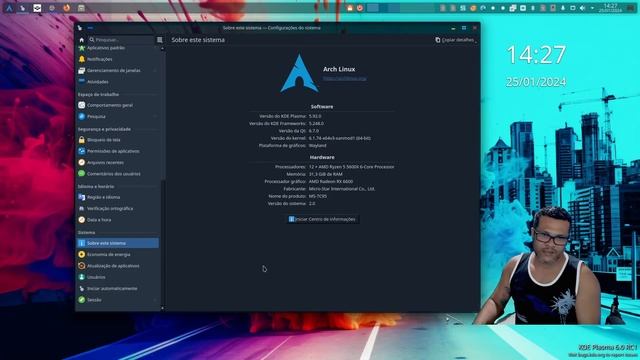The height and width of the screenshot is (360, 640).
Task: Expand the Sessão submenu arrow
Action: click(x=155, y=300)
